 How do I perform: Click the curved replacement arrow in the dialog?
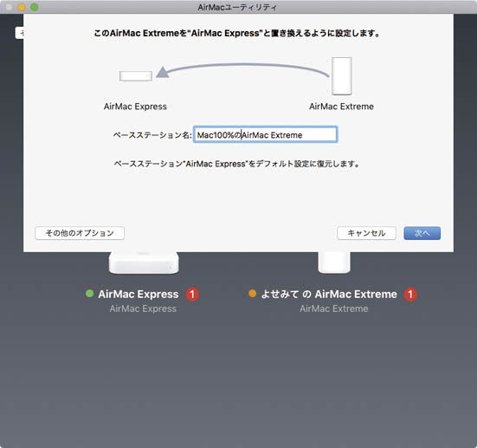pyautogui.click(x=242, y=71)
